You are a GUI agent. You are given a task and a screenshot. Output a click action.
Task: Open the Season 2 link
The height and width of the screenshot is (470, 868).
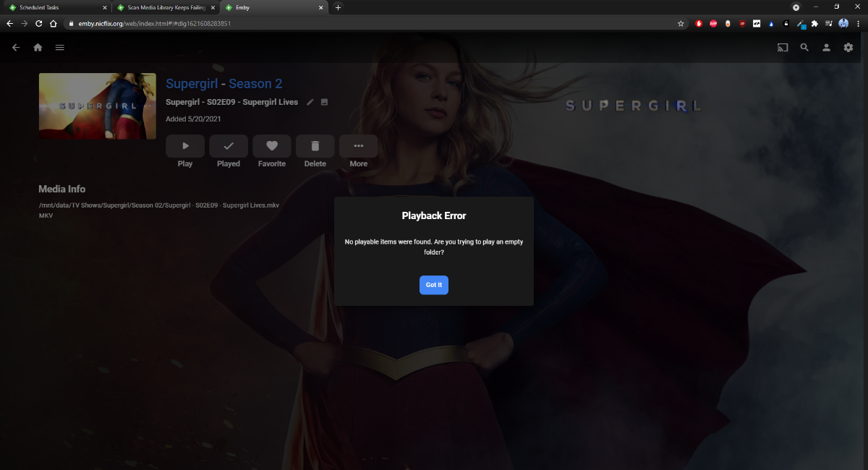pyautogui.click(x=255, y=84)
